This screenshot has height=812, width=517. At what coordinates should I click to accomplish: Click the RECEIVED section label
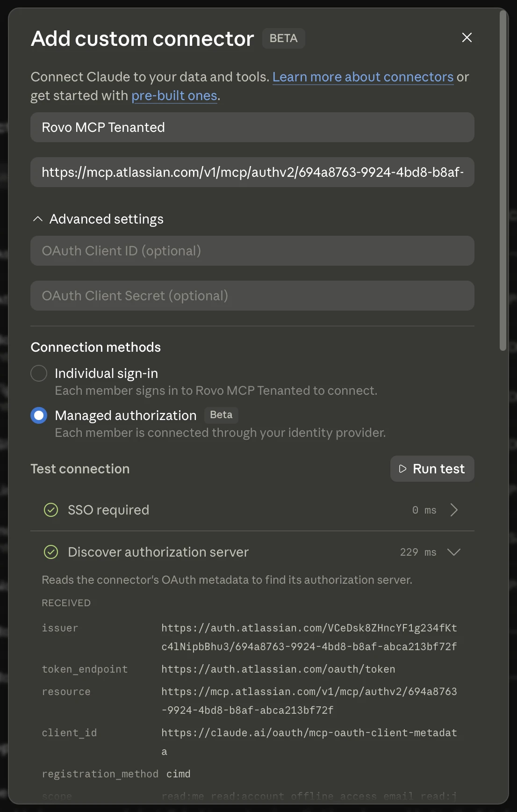click(66, 603)
